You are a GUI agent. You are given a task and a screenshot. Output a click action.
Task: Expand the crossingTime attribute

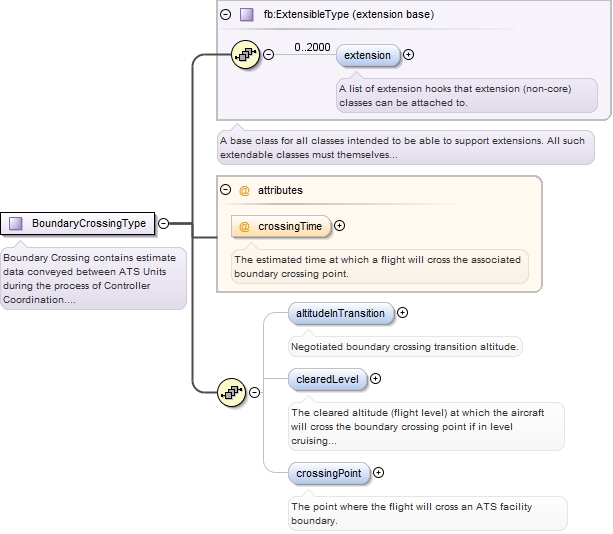(339, 226)
